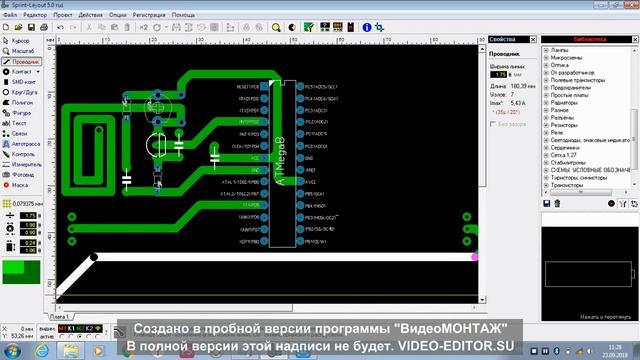Expand the Транзисторы library folder

tap(546, 185)
